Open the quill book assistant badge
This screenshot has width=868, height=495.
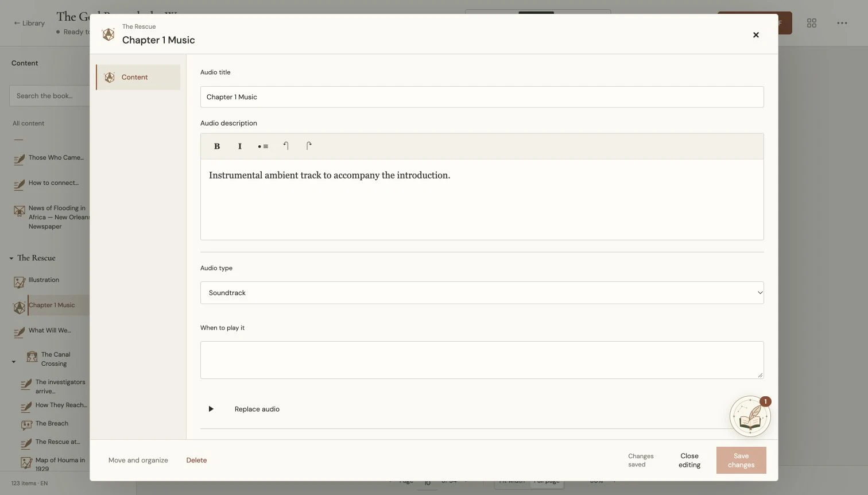(750, 416)
